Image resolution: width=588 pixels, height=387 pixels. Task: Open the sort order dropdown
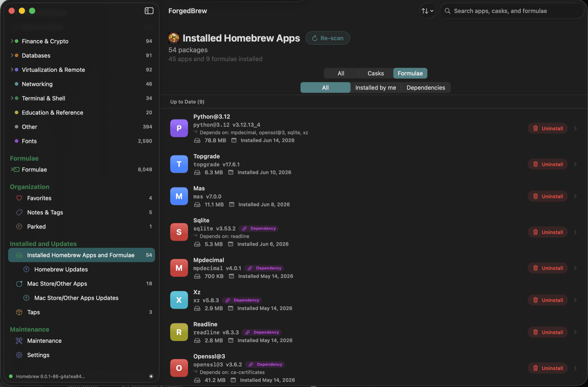coord(427,11)
